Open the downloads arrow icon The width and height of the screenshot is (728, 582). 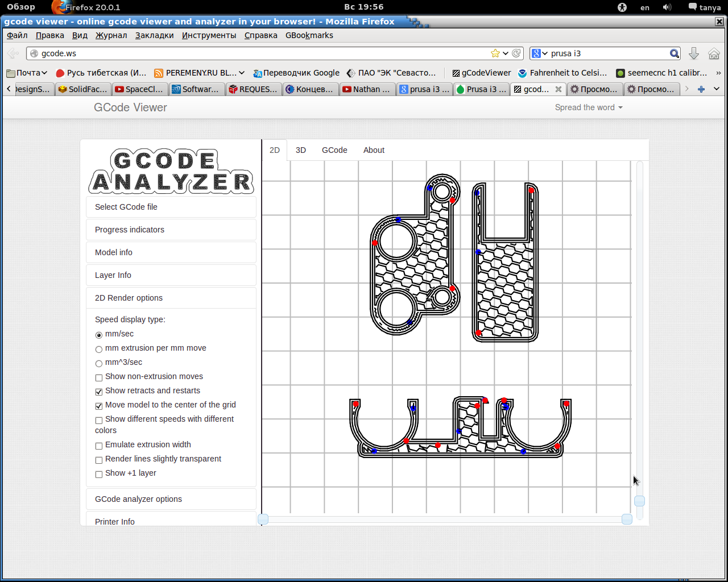click(694, 53)
